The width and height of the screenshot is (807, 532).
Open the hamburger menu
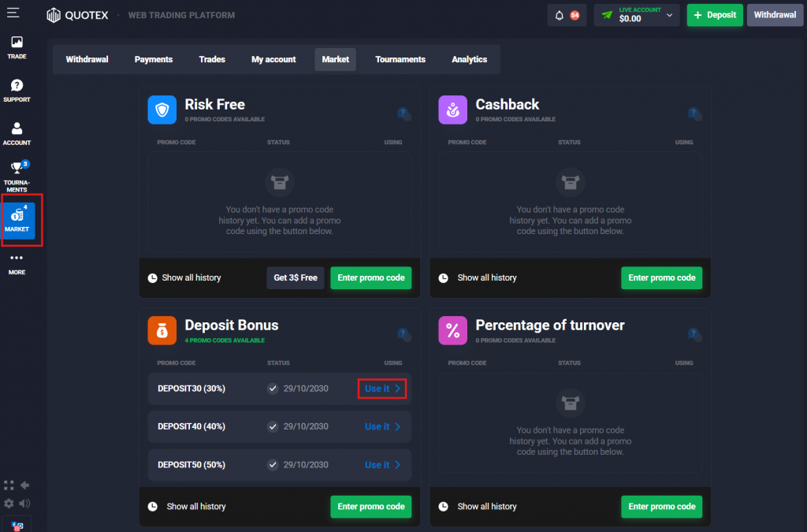[x=13, y=13]
